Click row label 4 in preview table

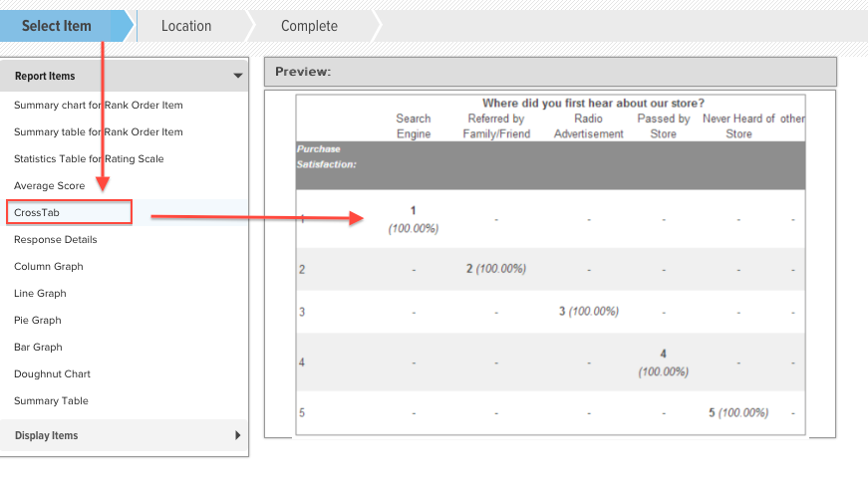(x=302, y=363)
